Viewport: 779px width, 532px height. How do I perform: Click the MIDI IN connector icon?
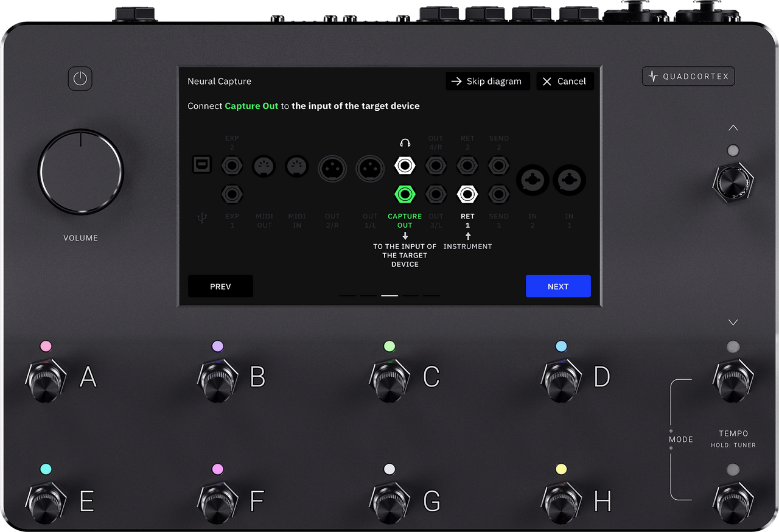tap(296, 166)
